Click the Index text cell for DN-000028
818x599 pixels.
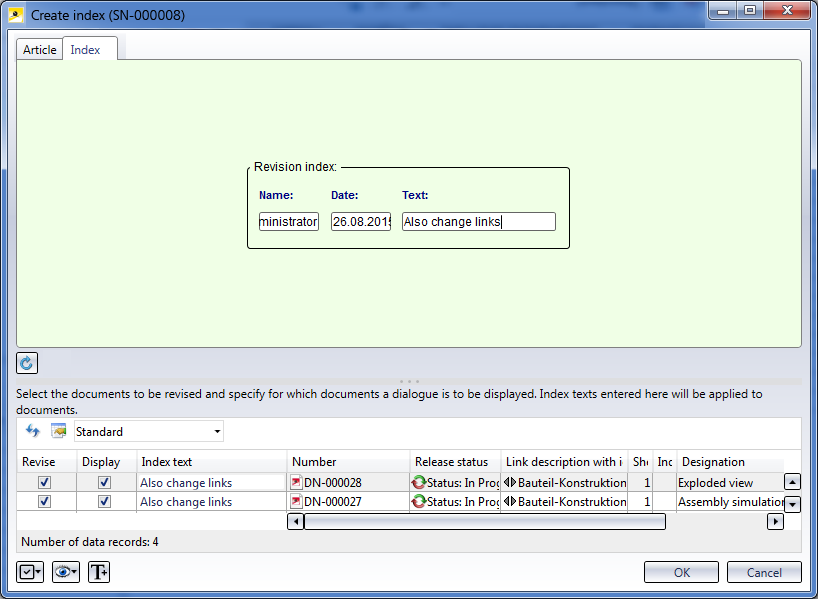211,483
